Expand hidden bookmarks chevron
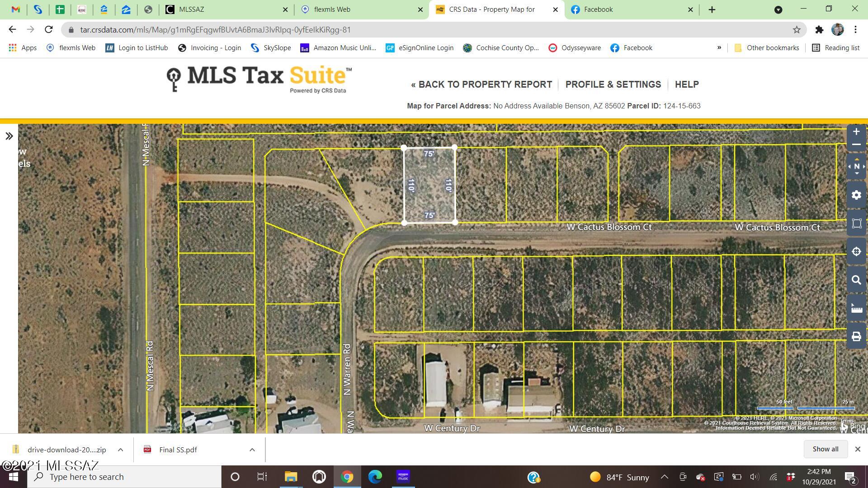 coord(719,48)
